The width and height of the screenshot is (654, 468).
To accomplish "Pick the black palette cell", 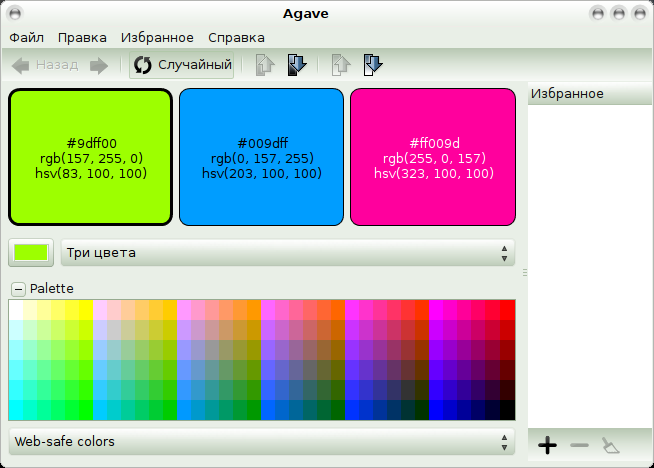I will pos(508,410).
